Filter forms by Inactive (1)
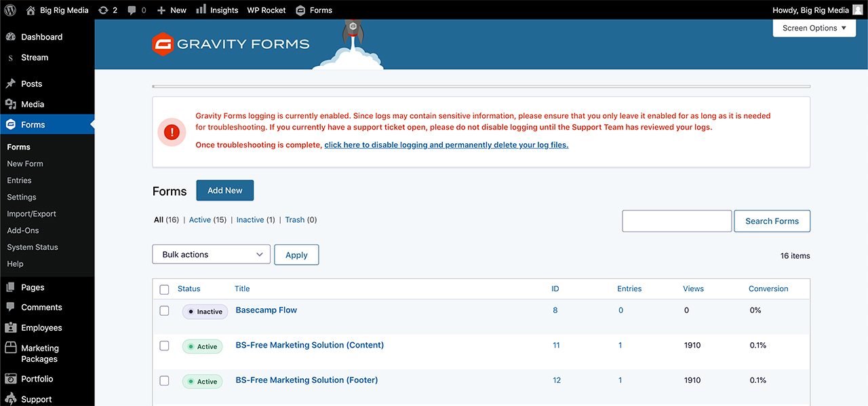 click(256, 220)
